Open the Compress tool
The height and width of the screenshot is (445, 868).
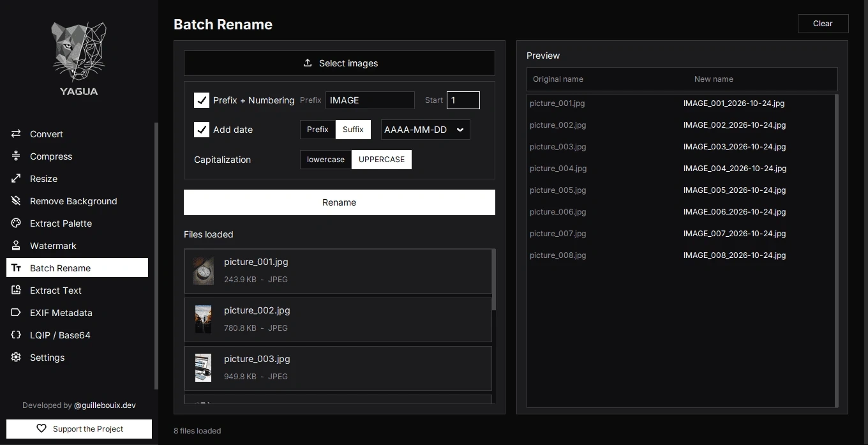pyautogui.click(x=77, y=156)
